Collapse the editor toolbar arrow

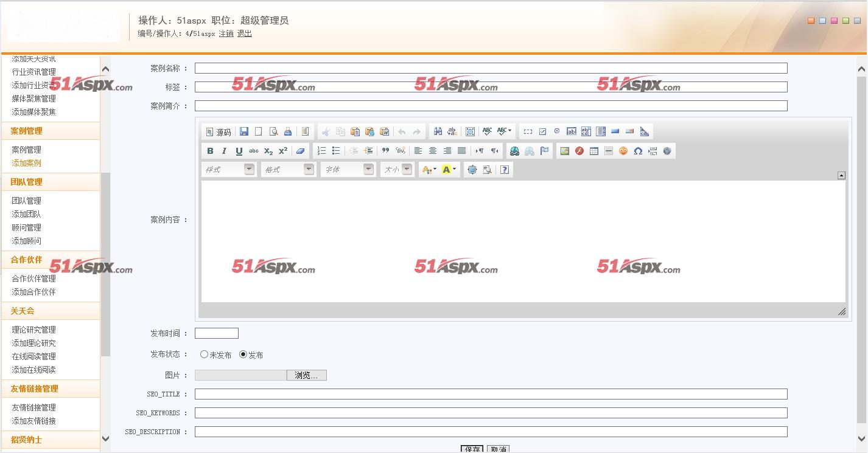(x=841, y=175)
